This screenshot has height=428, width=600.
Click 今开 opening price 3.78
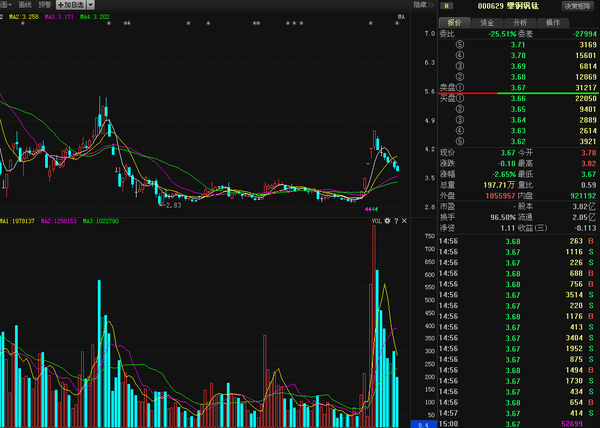[x=589, y=153]
